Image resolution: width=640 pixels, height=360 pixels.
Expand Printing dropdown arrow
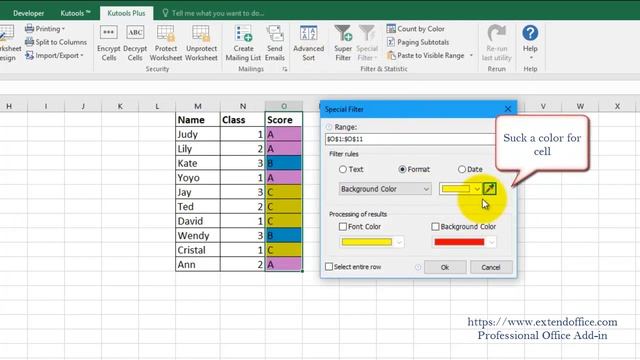click(x=63, y=29)
